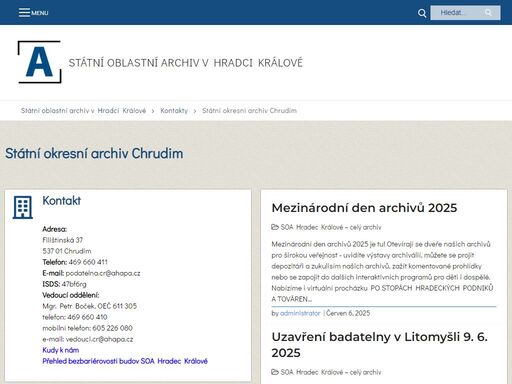
Task: Select Státní okresní archiv Chrudim breadcrumb
Action: (x=249, y=111)
